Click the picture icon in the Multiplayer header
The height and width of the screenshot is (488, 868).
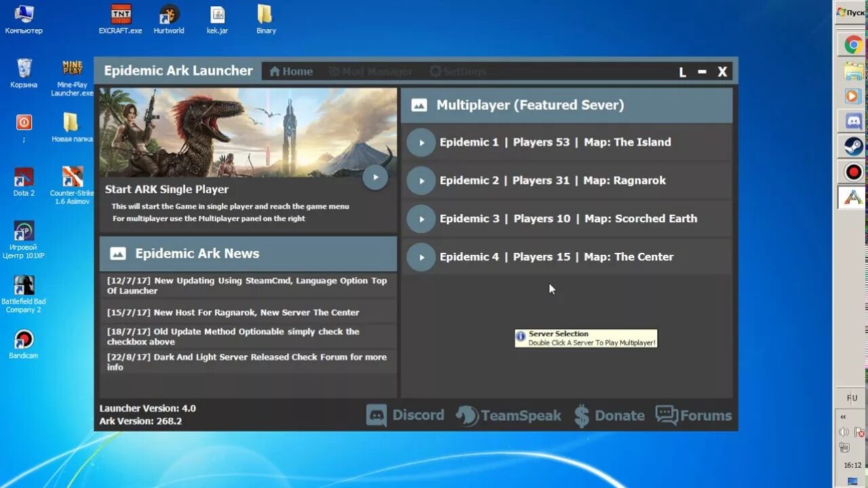pos(420,105)
